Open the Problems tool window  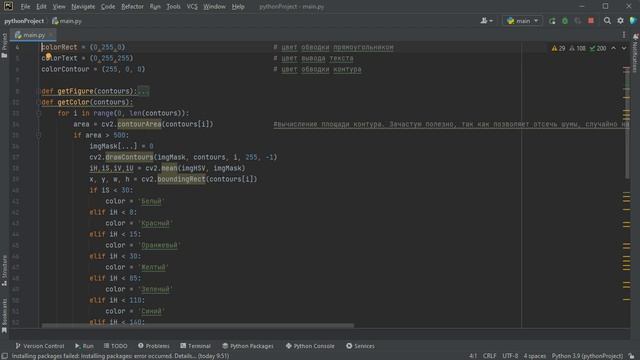(x=153, y=346)
